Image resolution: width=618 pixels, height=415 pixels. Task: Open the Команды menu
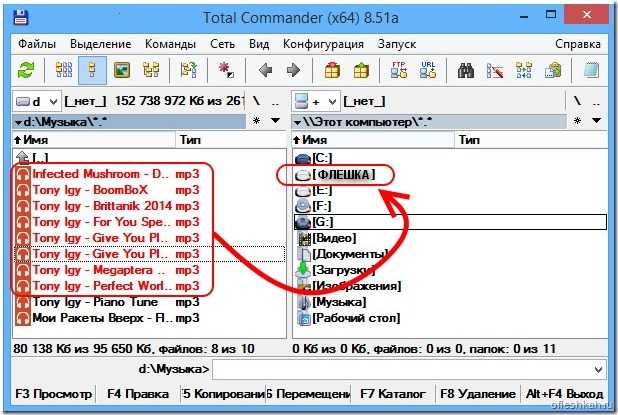170,44
